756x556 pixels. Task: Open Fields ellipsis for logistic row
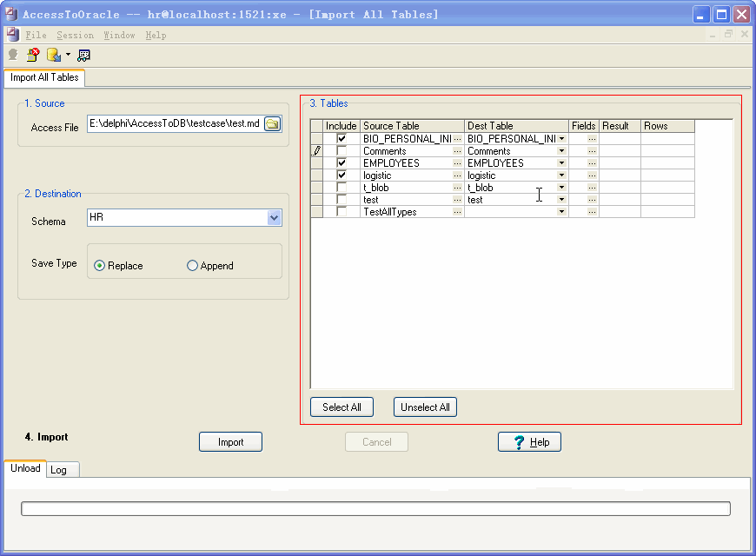(x=592, y=175)
